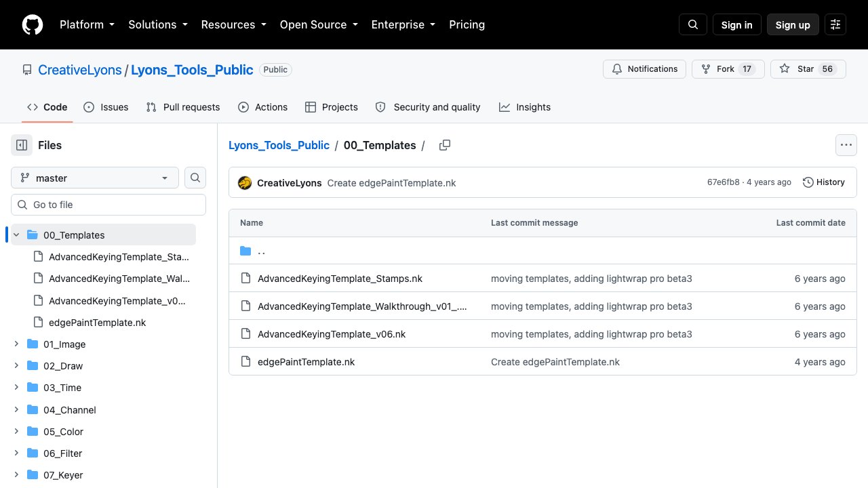
Task: Open the master branch selector
Action: point(95,178)
